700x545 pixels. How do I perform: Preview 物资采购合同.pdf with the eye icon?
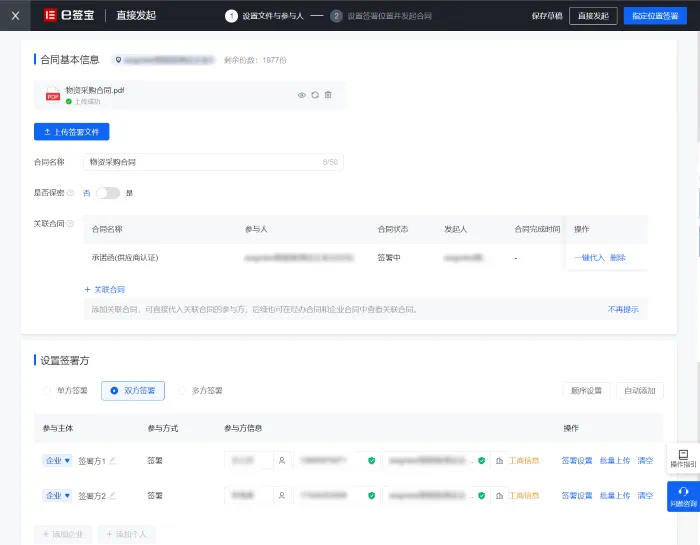point(302,95)
